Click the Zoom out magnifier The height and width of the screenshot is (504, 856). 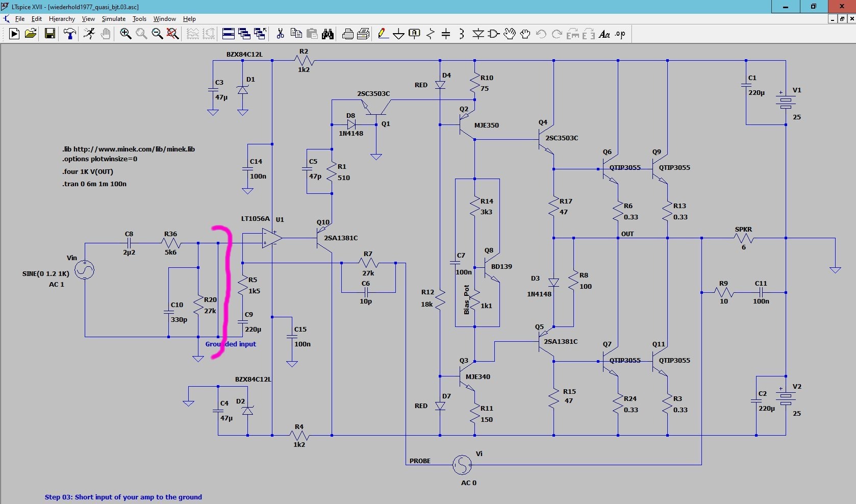157,34
